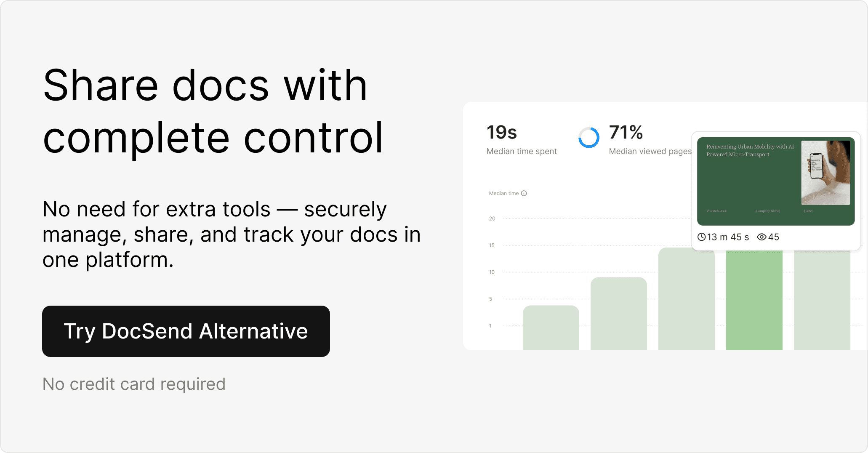
Task: Click the "Median time" chart label
Action: click(x=503, y=193)
